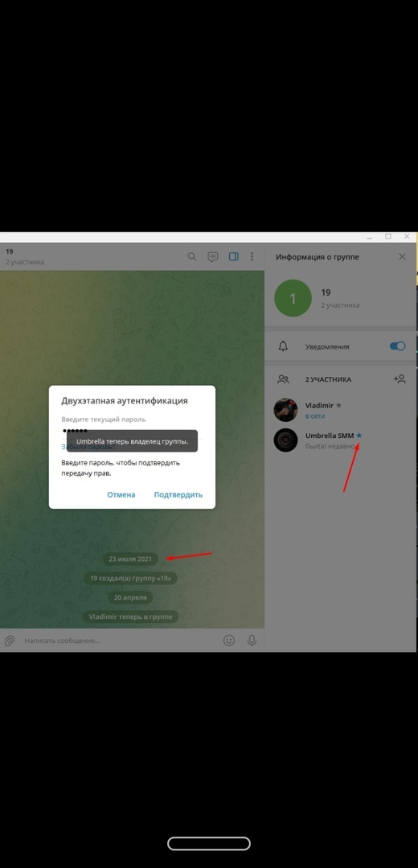Toggle the Уведомления notifications switch
Image resolution: width=418 pixels, height=868 pixels.
coord(398,346)
